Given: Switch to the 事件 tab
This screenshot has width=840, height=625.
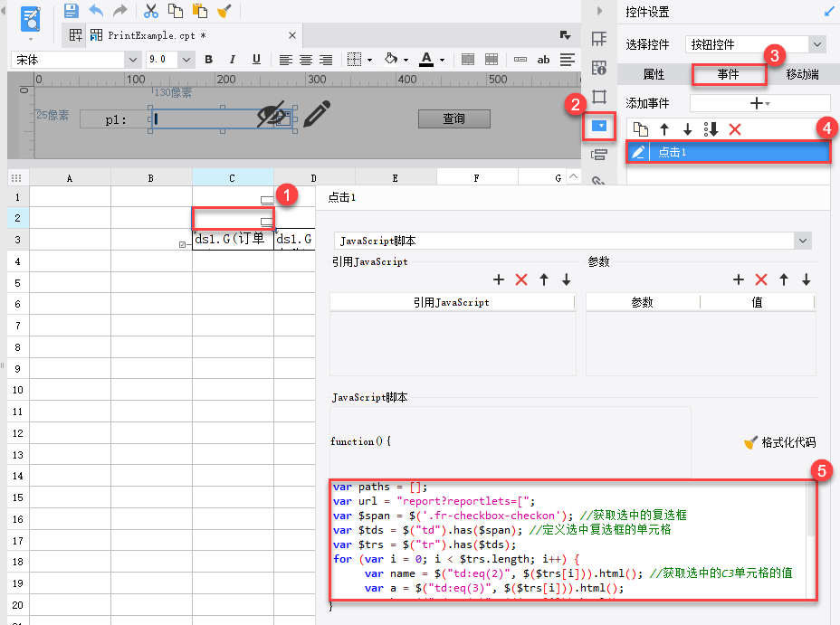Looking at the screenshot, I should 728,74.
